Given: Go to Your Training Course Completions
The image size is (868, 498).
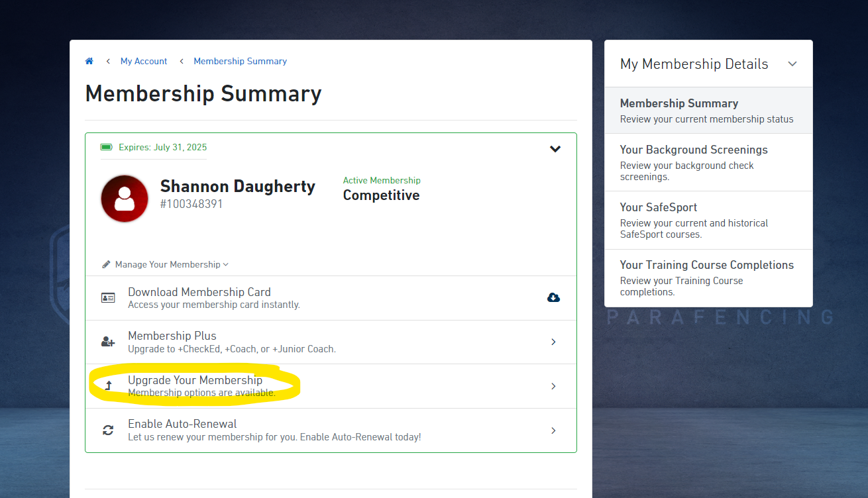Looking at the screenshot, I should (x=708, y=277).
